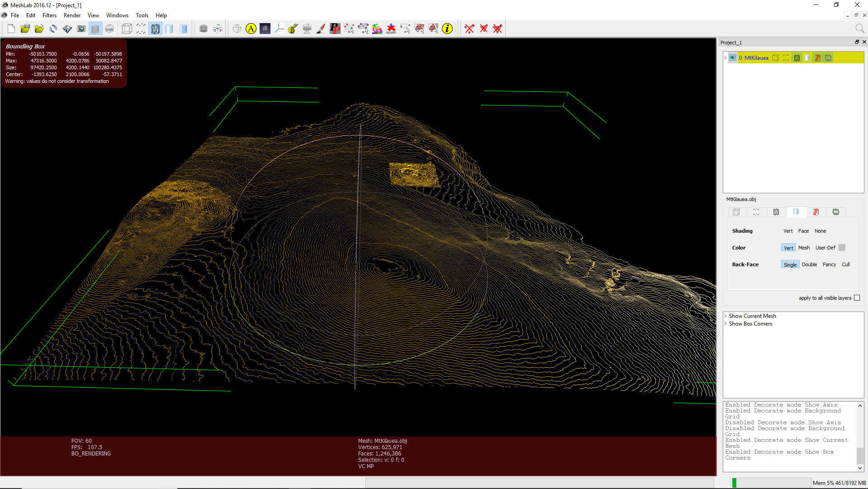The image size is (868, 489).
Task: Reload the mesh with blue arrows icon
Action: [53, 29]
